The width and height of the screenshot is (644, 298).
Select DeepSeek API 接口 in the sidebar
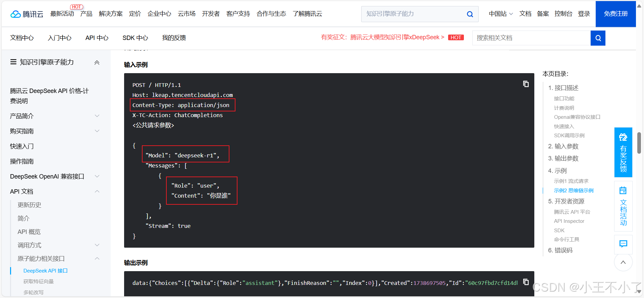(x=46, y=271)
